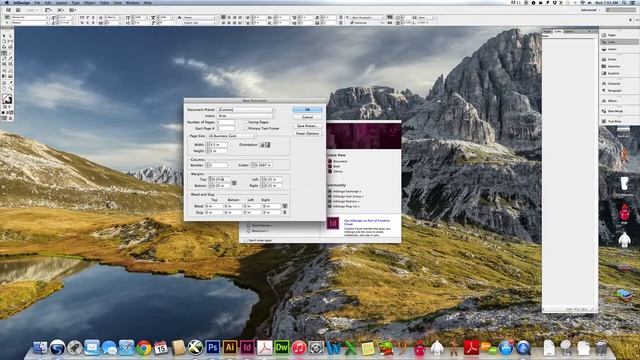Open Google Chrome from the Dock
This screenshot has height=360, width=640.
144,348
